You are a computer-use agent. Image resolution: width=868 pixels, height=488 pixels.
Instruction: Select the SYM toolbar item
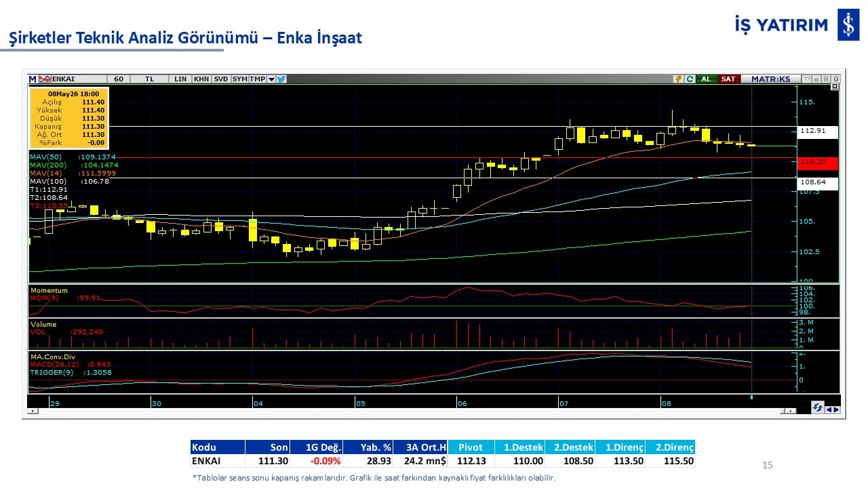(x=240, y=79)
